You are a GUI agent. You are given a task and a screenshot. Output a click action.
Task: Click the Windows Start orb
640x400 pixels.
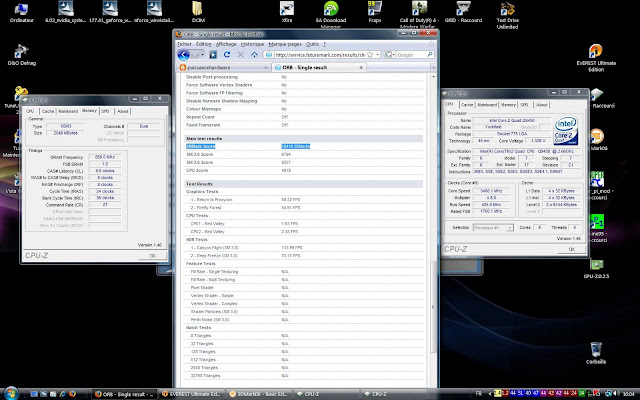coord(11,393)
